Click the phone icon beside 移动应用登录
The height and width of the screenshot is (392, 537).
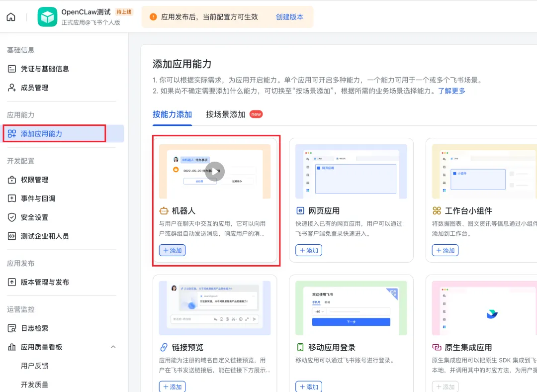(x=300, y=347)
